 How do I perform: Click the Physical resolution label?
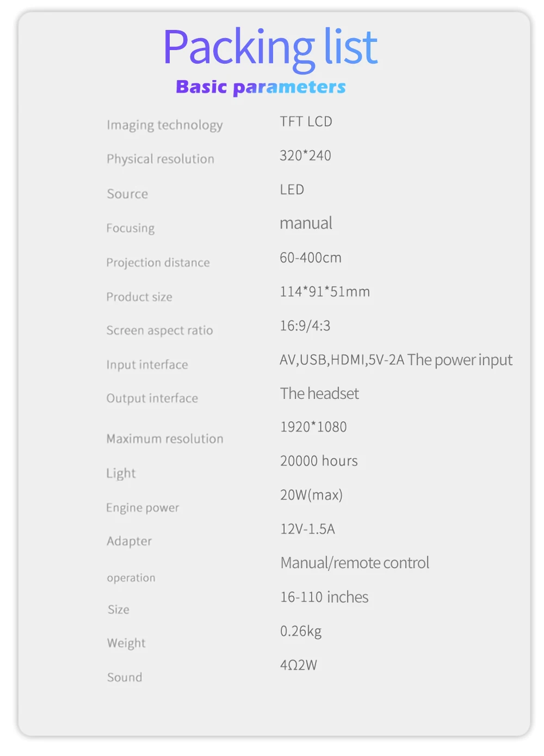pos(160,159)
